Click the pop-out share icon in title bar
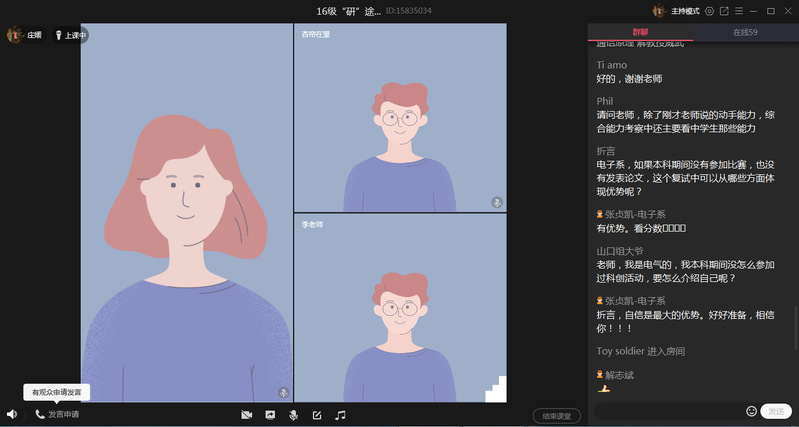This screenshot has height=427, width=799. [x=724, y=11]
